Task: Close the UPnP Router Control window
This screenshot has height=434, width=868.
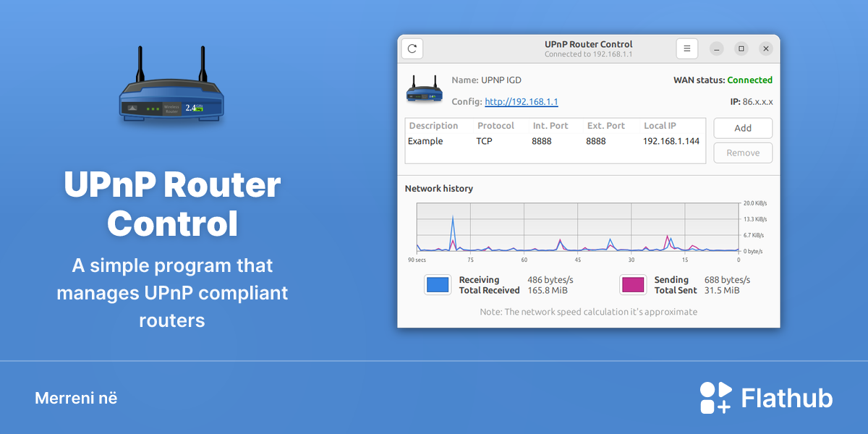Action: coord(765,48)
